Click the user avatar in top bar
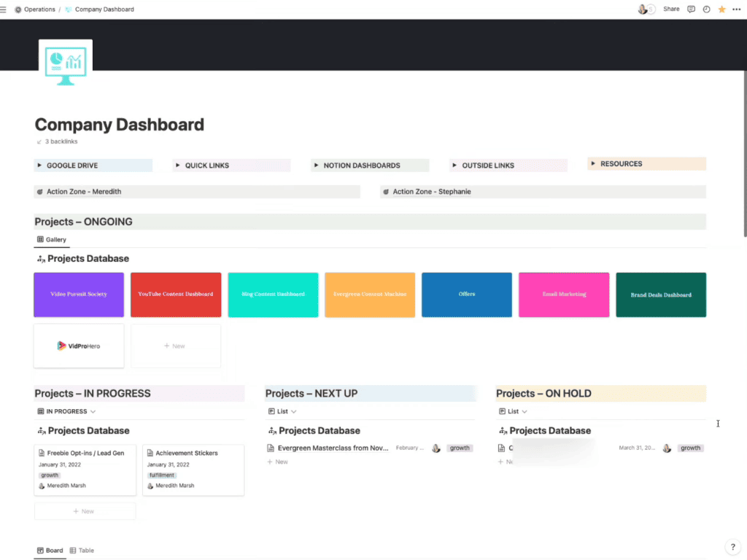Screen dimensions: 747x560 (x=643, y=9)
